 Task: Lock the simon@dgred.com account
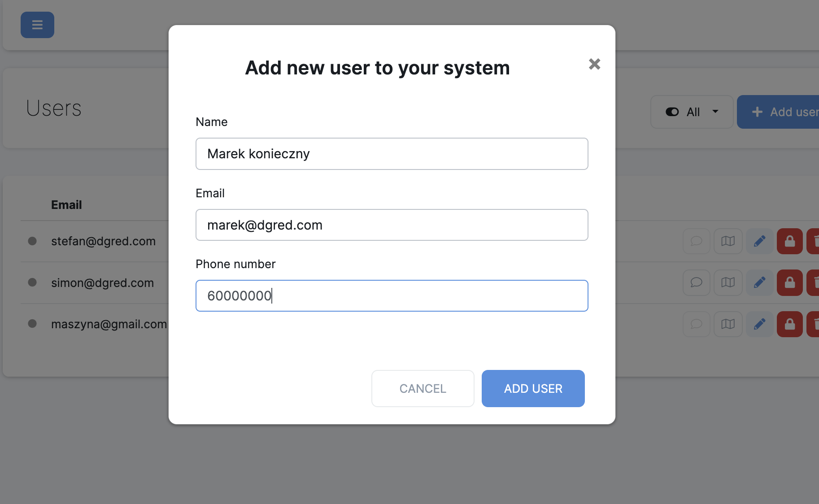[789, 282]
